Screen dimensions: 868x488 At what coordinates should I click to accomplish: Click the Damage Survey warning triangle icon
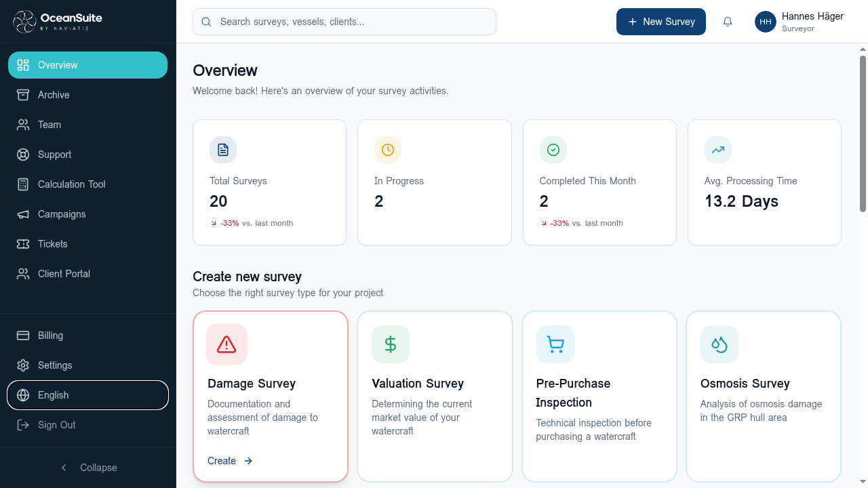tap(226, 344)
